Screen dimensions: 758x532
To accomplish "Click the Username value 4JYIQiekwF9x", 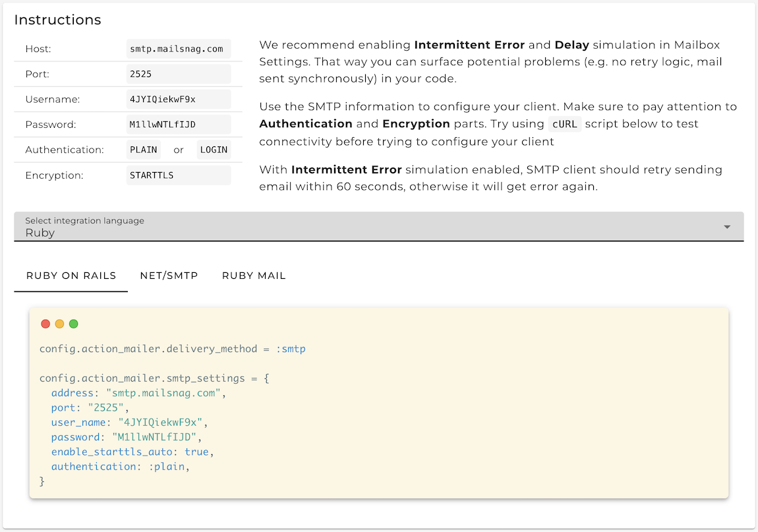I will [x=179, y=99].
